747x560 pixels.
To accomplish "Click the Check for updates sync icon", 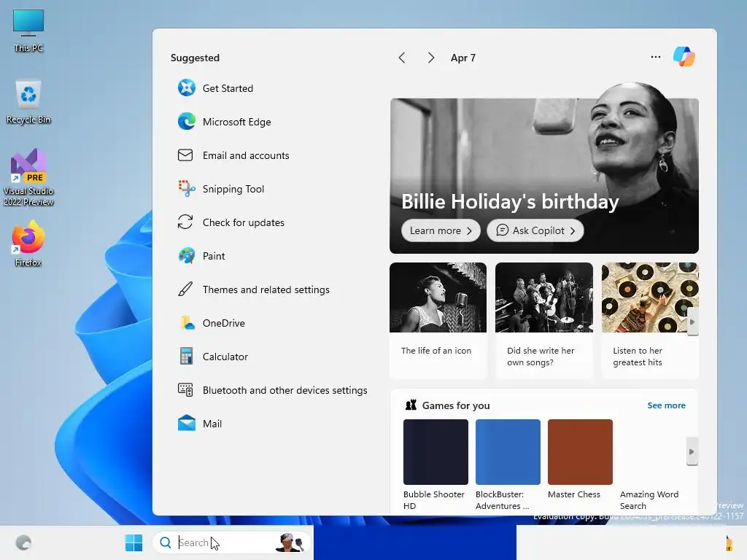I will click(x=185, y=222).
